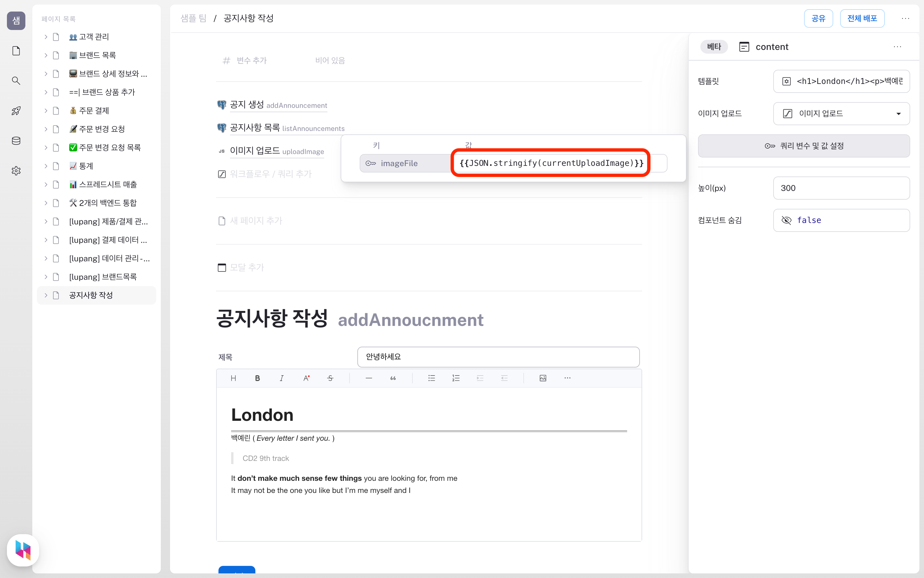Click the 전체 배포 button
Image resolution: width=924 pixels, height=578 pixels.
(862, 18)
